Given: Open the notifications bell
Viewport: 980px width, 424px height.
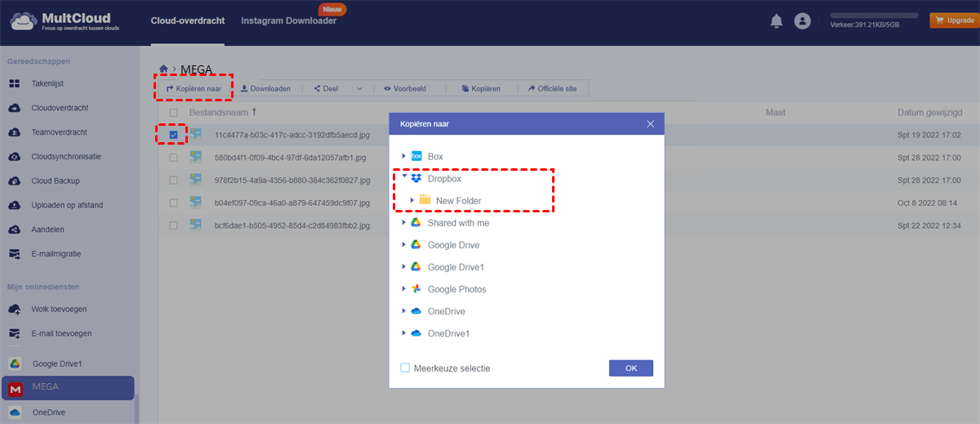Looking at the screenshot, I should click(x=777, y=21).
